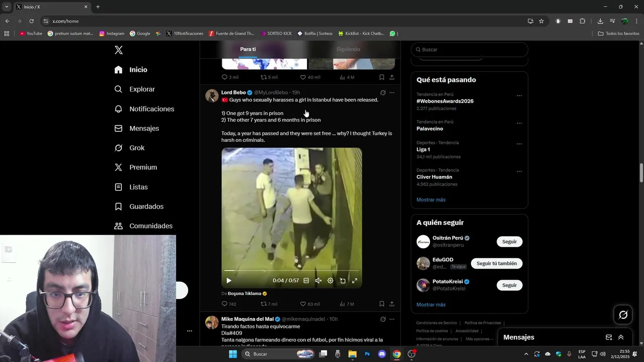
Task: Open File Explorer from taskbar
Action: tap(352, 354)
